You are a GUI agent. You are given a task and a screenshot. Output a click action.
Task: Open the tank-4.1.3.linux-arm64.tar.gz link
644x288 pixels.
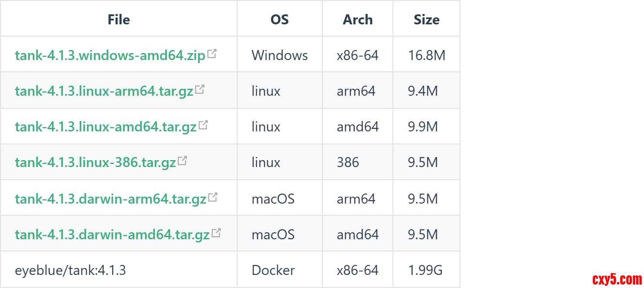[104, 91]
